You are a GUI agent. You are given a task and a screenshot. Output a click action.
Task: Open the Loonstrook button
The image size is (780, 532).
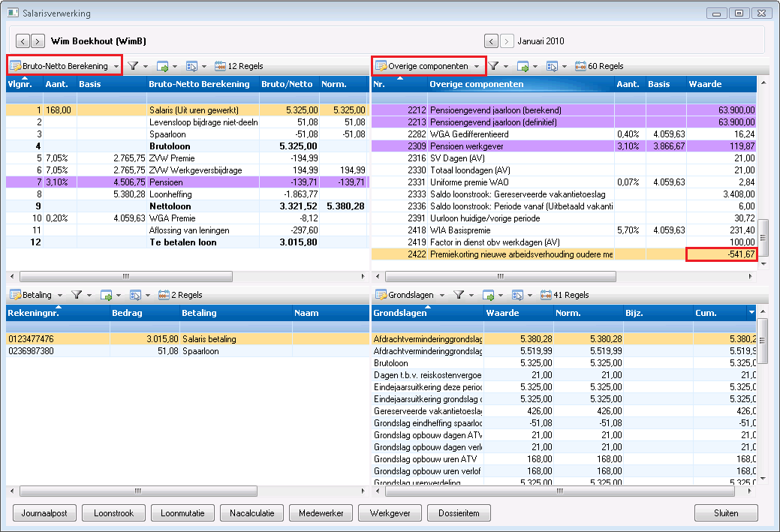(113, 513)
